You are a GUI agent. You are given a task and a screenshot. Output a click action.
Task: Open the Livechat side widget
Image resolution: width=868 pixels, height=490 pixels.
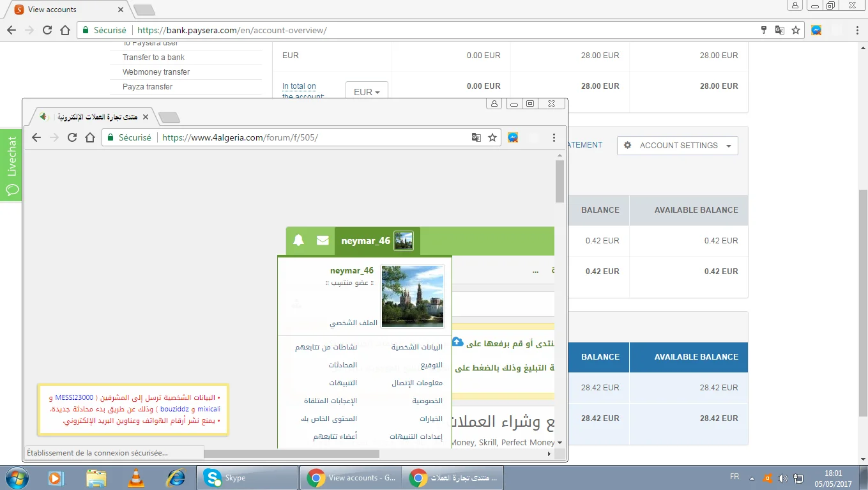11,164
